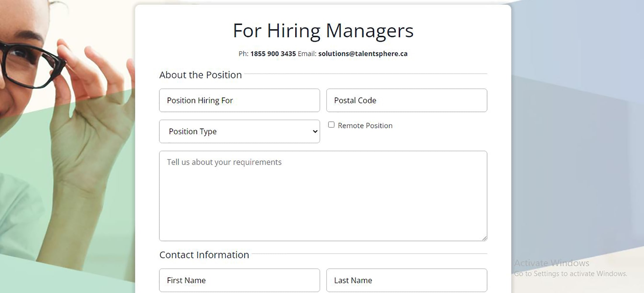The width and height of the screenshot is (644, 293).
Task: Open the solutions@talentsphere.ca email link
Action: point(363,54)
